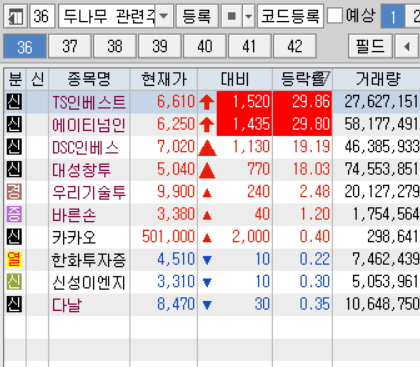Click the upper-limit arrow in TS인베스트 row
Image resolution: width=420 pixels, height=367 pixels.
(x=207, y=102)
